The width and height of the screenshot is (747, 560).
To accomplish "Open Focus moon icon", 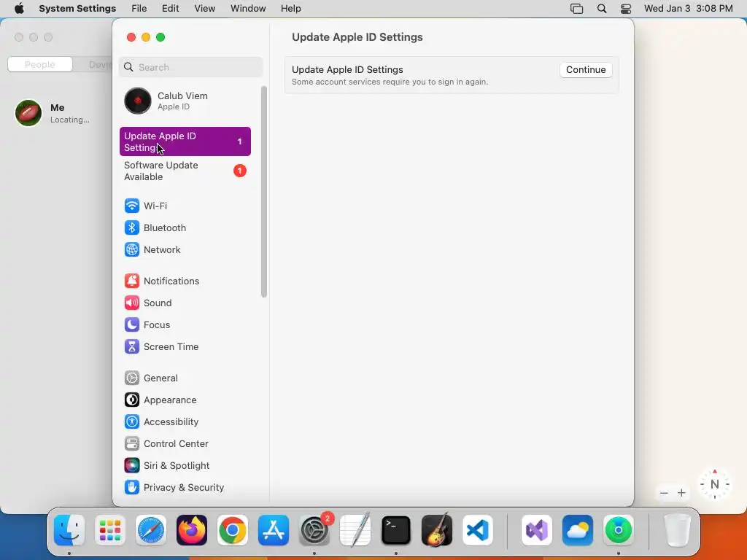I will [132, 324].
